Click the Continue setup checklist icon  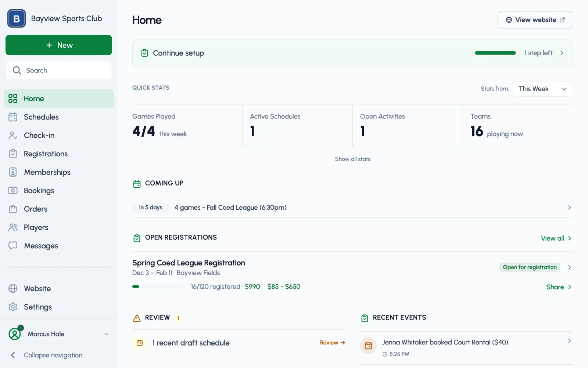145,53
